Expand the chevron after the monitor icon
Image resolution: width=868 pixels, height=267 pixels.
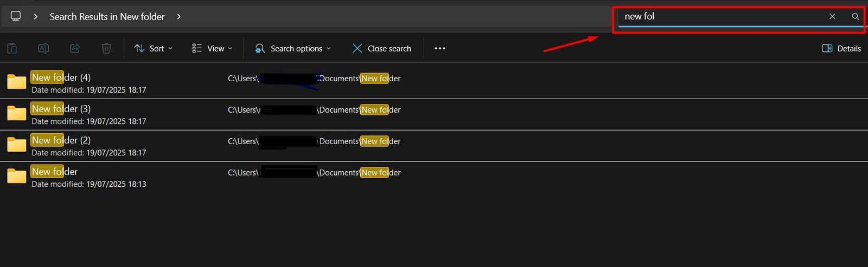pos(35,17)
